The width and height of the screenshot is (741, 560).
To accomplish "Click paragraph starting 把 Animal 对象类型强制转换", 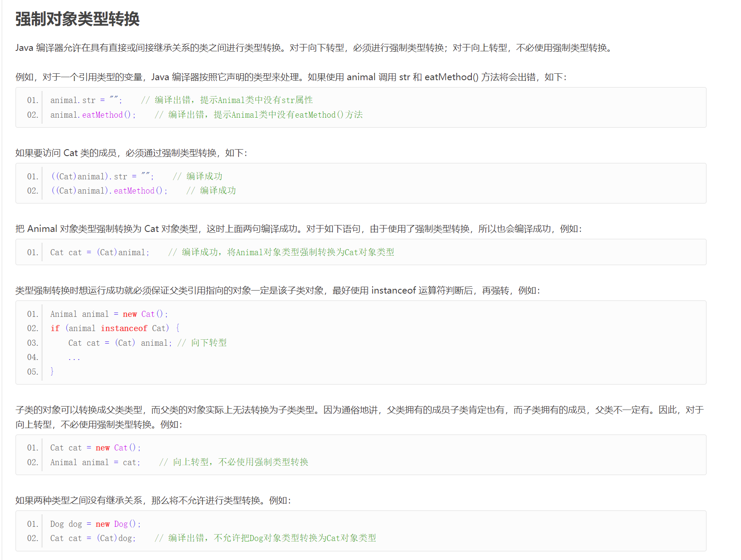I will 299,229.
